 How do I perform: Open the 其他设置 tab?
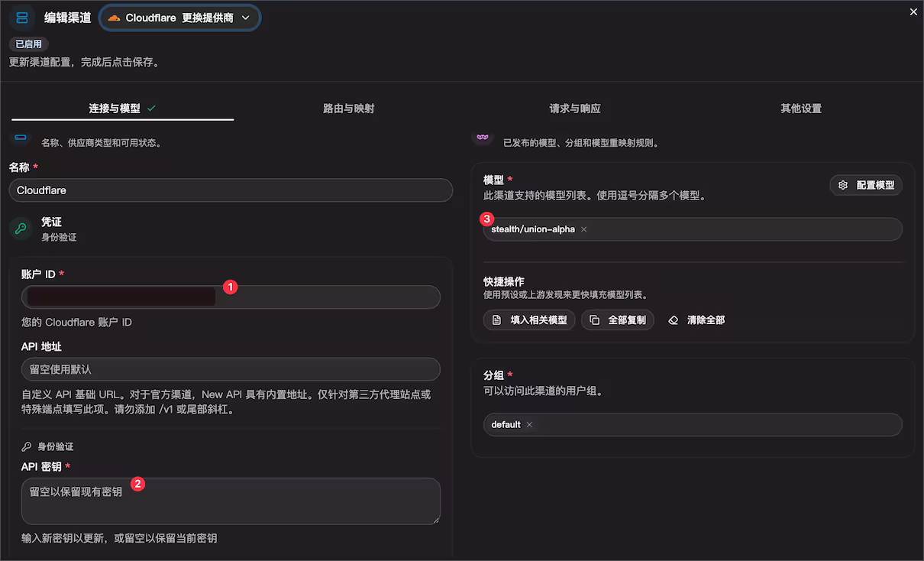click(801, 109)
